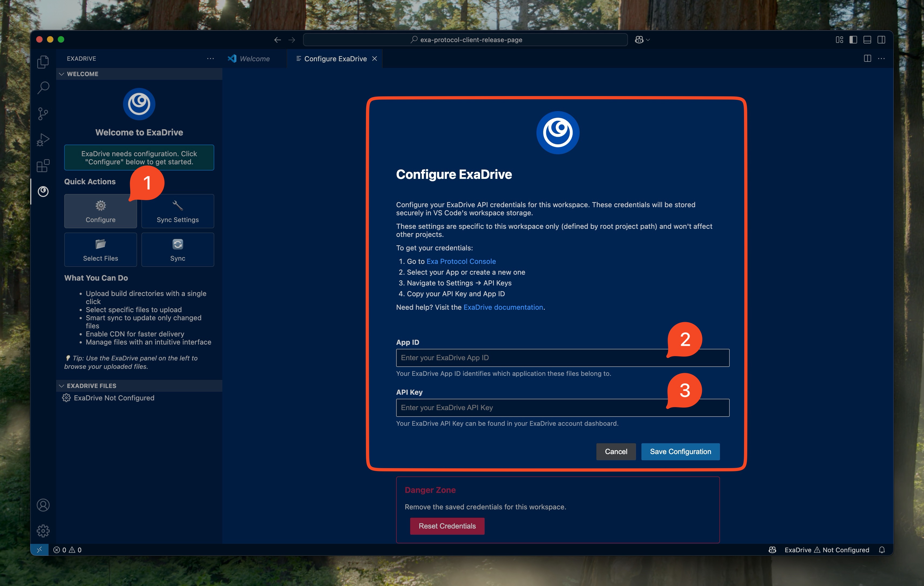Click ExaDrive Not Configured status bar item

(827, 550)
